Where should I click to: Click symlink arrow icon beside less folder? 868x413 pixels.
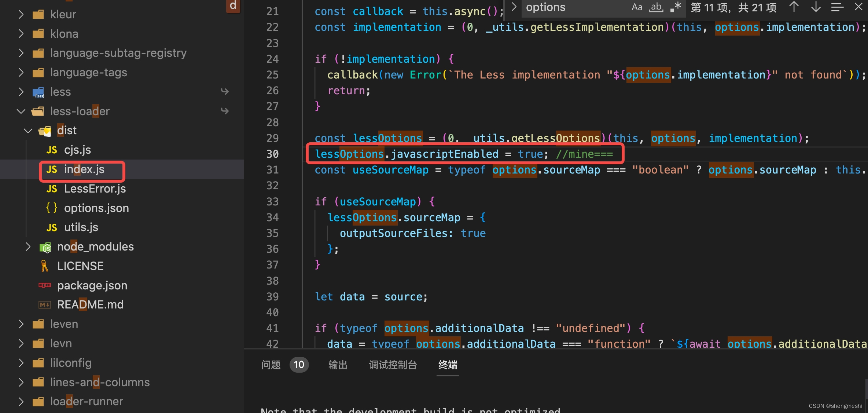point(225,92)
